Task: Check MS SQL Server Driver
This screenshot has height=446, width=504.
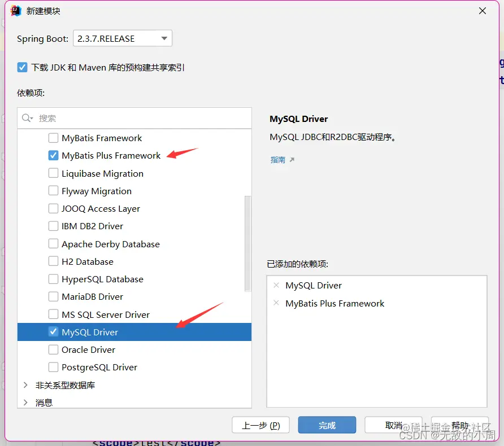Action: 53,314
